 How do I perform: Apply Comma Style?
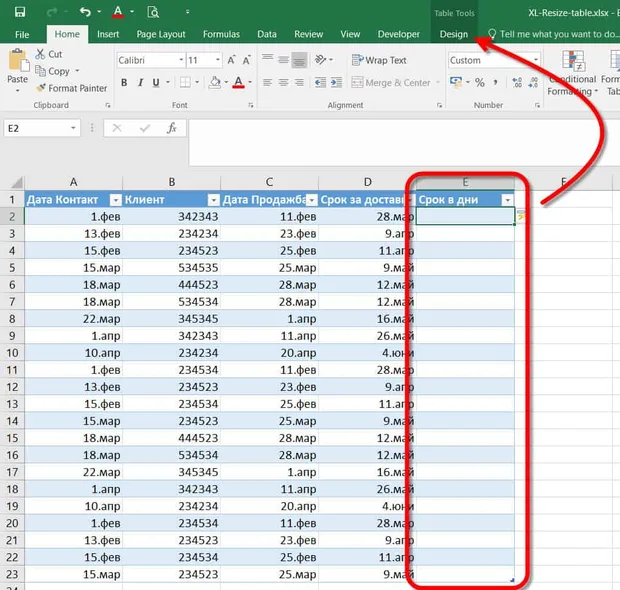pyautogui.click(x=495, y=83)
